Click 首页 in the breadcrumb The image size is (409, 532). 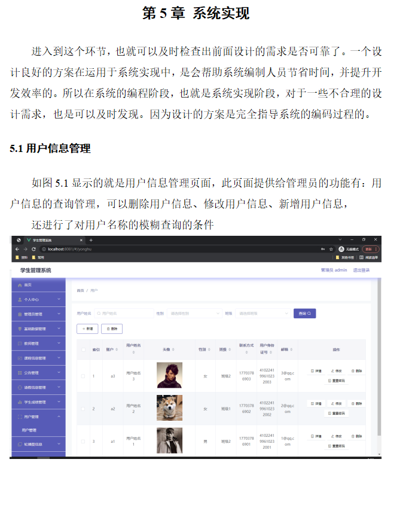80,291
